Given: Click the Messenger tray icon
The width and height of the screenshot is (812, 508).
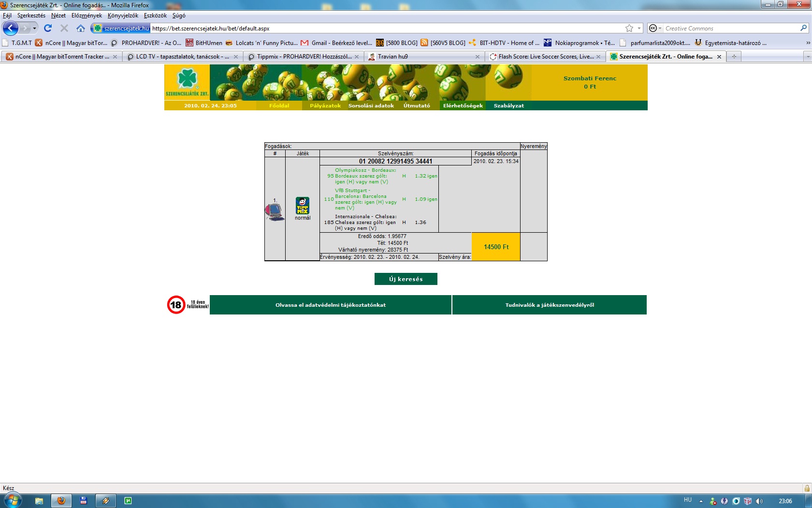Looking at the screenshot, I should coord(712,501).
